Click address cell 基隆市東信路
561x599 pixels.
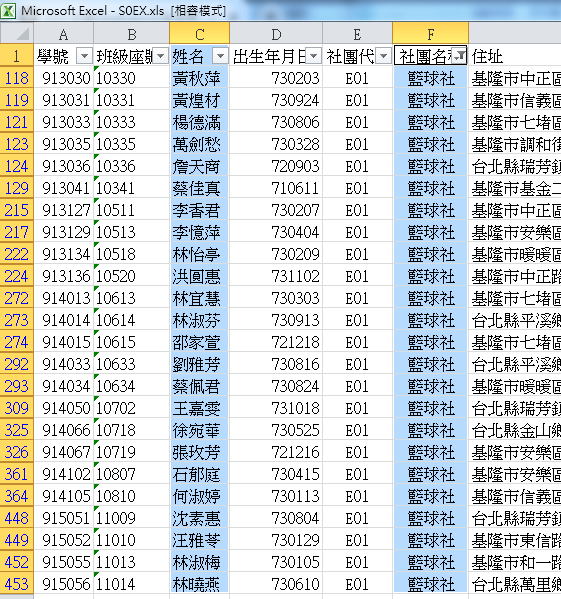515,540
